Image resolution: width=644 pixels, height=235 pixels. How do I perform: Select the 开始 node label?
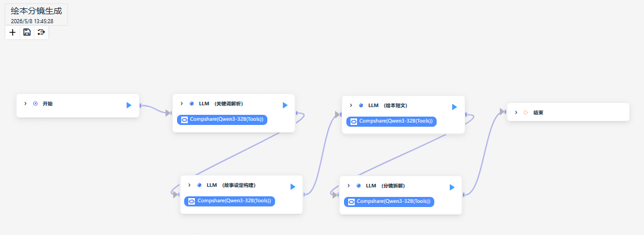[48, 104]
